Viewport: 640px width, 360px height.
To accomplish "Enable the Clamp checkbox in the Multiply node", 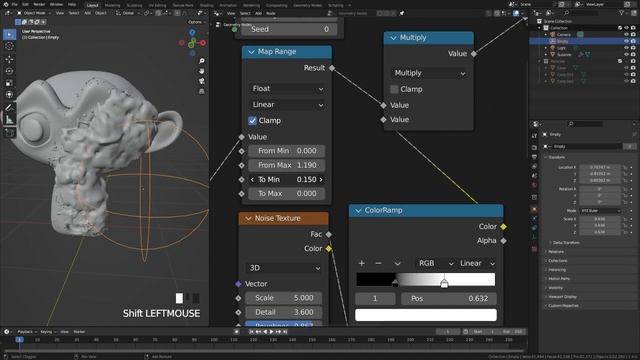I will click(394, 89).
